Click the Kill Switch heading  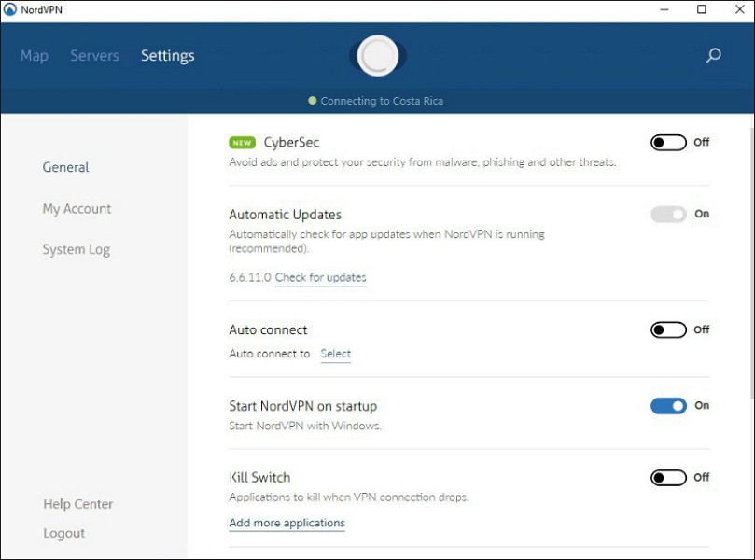tap(259, 478)
